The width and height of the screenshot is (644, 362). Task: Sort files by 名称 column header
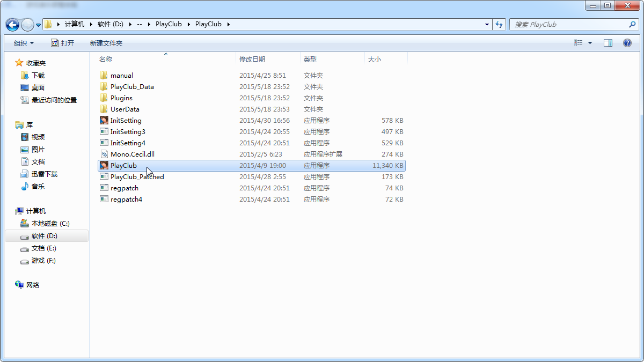coord(106,59)
